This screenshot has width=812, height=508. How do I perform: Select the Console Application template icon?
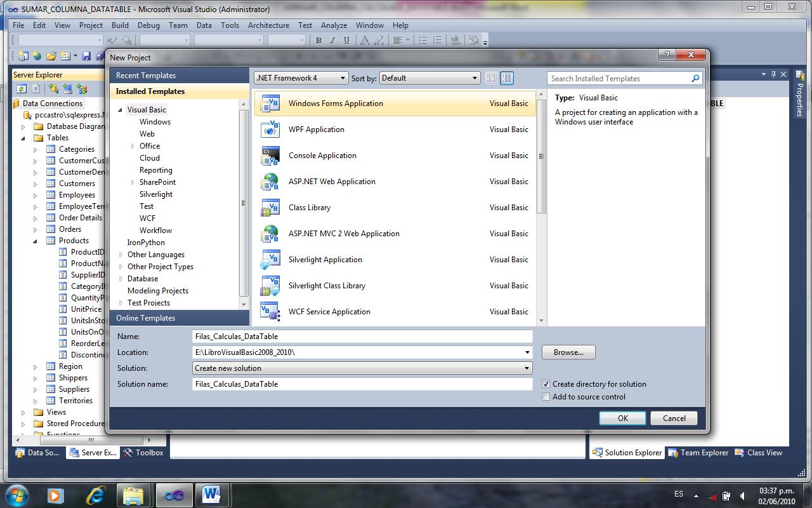click(x=270, y=155)
